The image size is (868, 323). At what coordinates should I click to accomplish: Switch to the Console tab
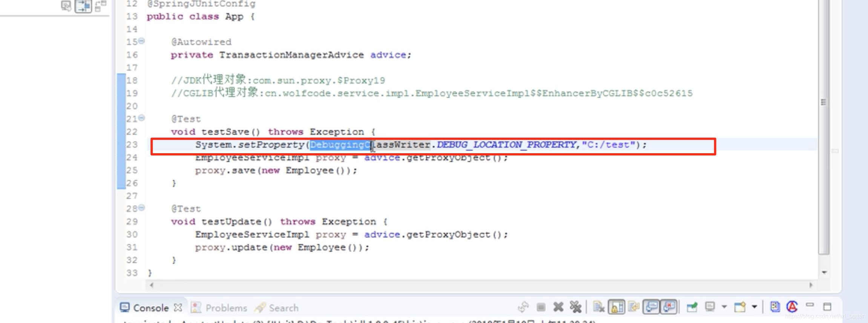[151, 308]
